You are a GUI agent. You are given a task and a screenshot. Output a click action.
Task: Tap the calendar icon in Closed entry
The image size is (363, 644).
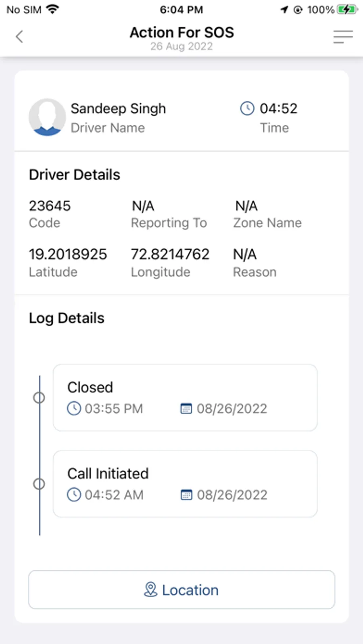coord(186,408)
